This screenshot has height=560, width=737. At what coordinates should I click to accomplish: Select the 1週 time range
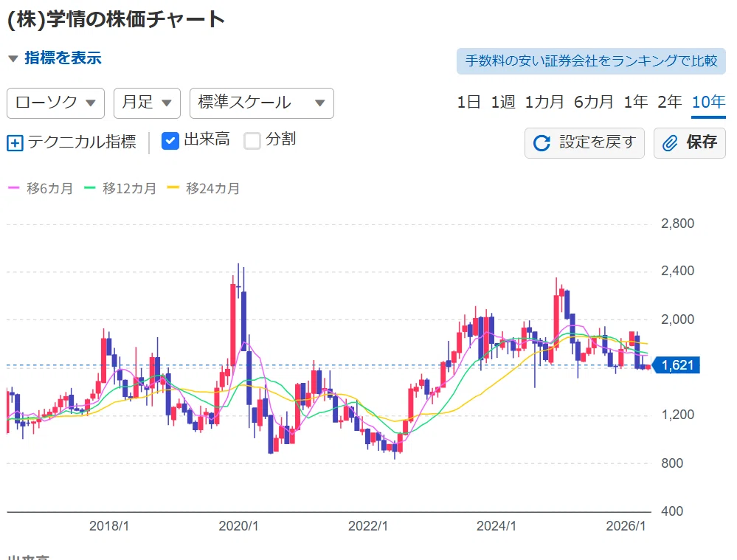coord(503,102)
